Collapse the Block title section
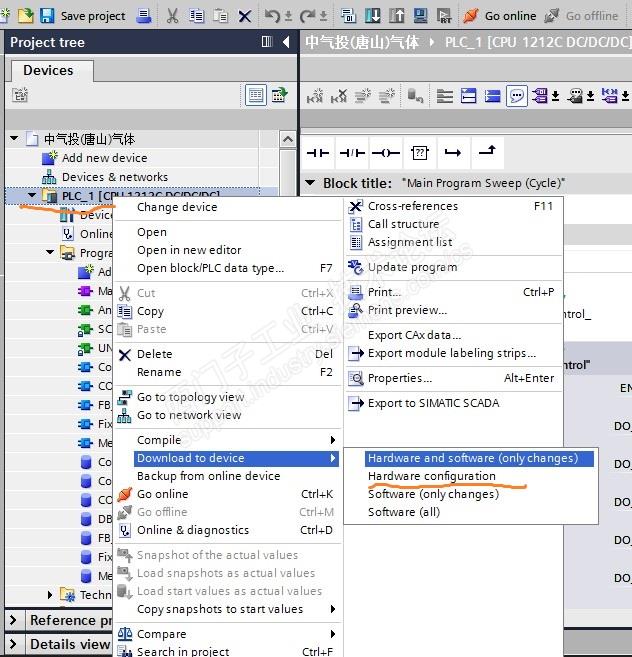Image resolution: width=632 pixels, height=657 pixels. [x=310, y=183]
